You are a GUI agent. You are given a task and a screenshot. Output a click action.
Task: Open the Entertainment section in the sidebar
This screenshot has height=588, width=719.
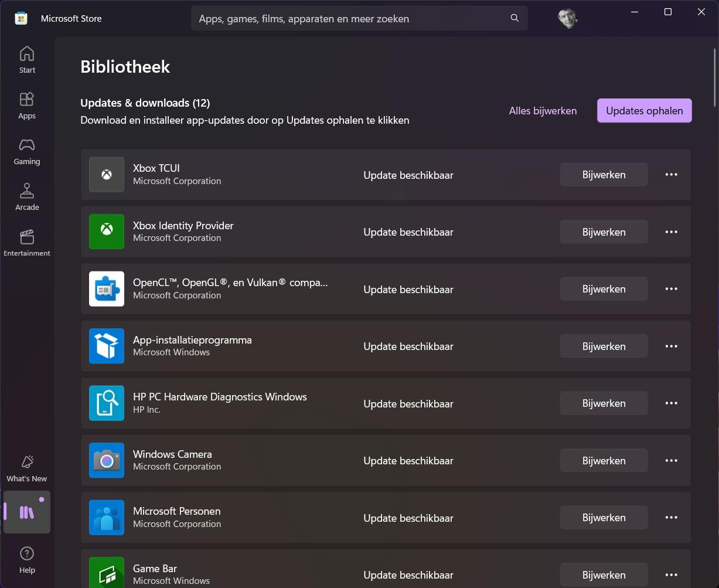pos(26,242)
